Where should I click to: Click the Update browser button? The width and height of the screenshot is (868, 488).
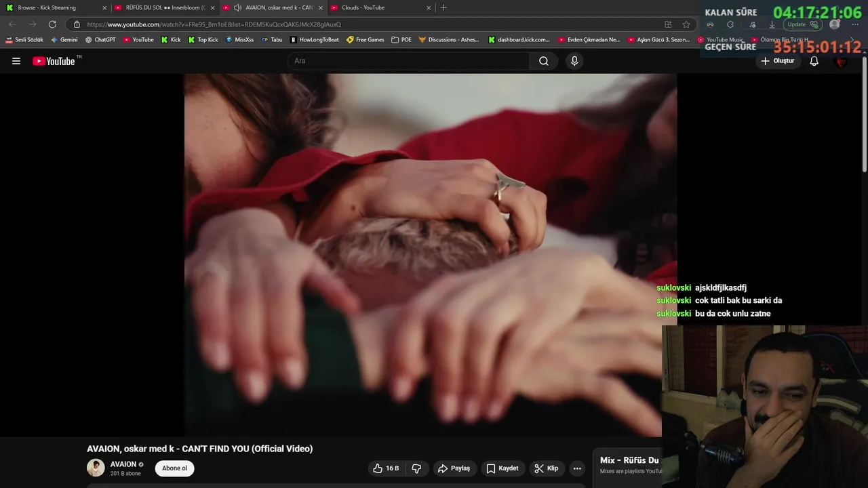tap(803, 24)
